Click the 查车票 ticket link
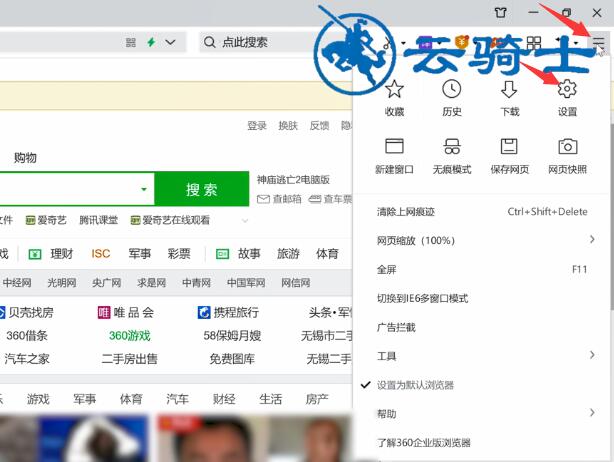This screenshot has width=614, height=462. (330, 199)
